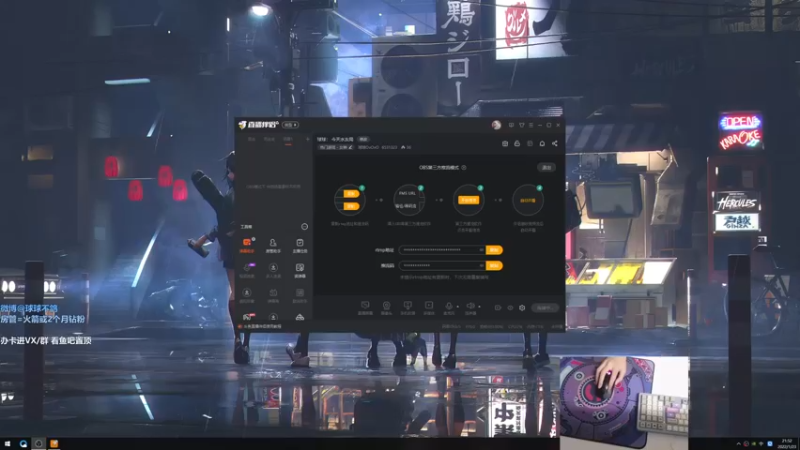800x450 pixels.
Task: Click the grey pill button at bottom right
Action: [545, 308]
